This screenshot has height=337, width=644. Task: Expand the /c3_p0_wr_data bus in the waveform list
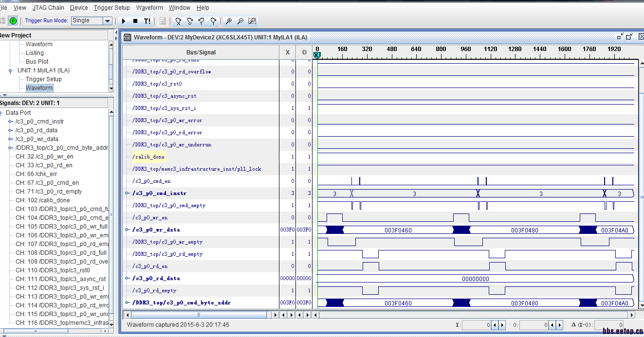click(x=128, y=230)
